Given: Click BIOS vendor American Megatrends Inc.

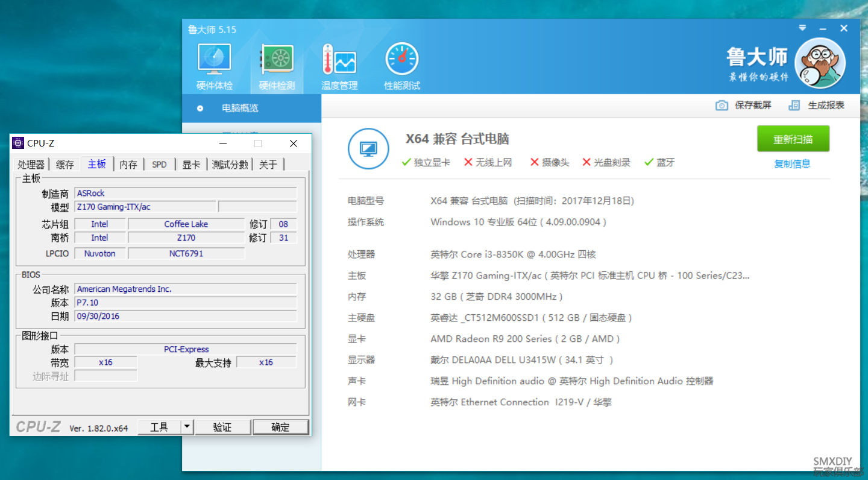Looking at the screenshot, I should pos(186,289).
